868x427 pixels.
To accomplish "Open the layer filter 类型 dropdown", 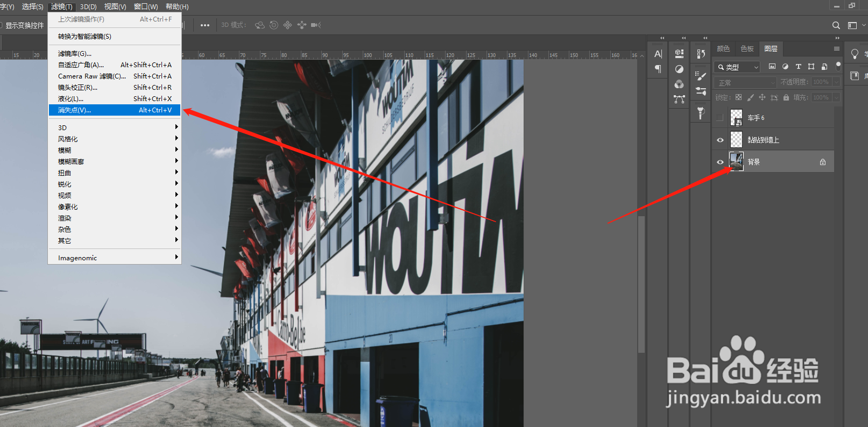I will pos(737,67).
